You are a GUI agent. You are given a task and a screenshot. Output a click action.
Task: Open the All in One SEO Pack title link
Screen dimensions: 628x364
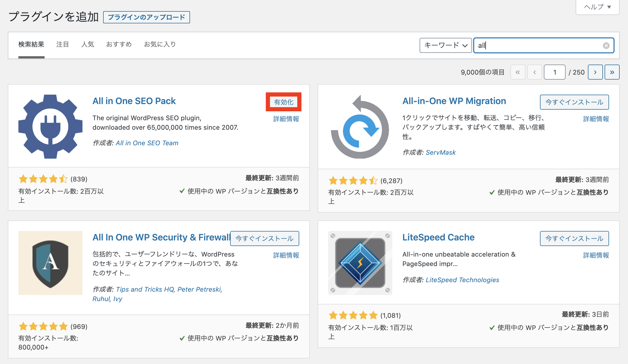pos(134,101)
